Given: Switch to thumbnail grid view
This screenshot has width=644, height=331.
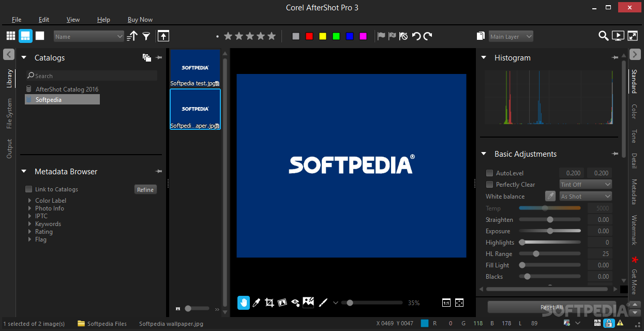Looking at the screenshot, I should click(11, 36).
